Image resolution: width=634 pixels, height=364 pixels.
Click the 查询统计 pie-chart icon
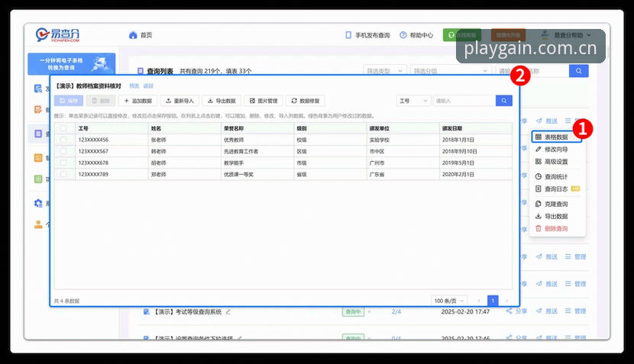coord(539,176)
